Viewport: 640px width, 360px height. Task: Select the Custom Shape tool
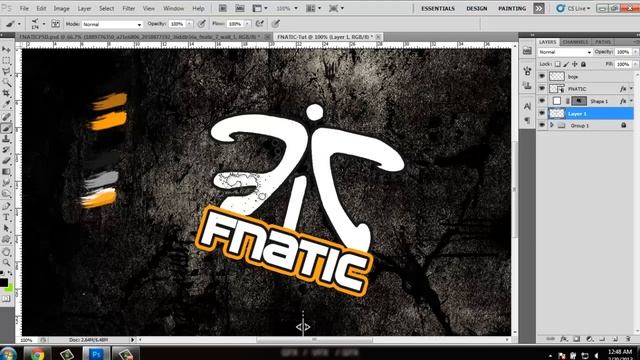tap(6, 240)
